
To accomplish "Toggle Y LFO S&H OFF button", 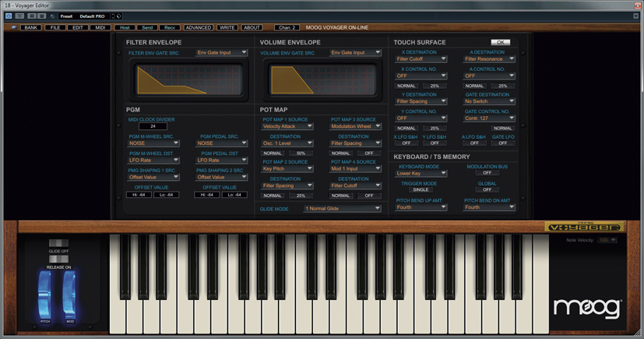I will click(x=435, y=143).
